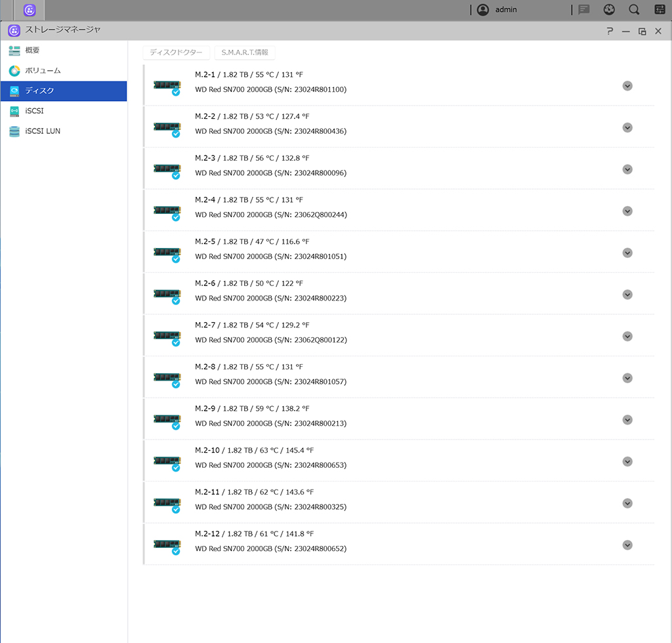Select the ディスク sidebar item
672x643 pixels.
64,91
